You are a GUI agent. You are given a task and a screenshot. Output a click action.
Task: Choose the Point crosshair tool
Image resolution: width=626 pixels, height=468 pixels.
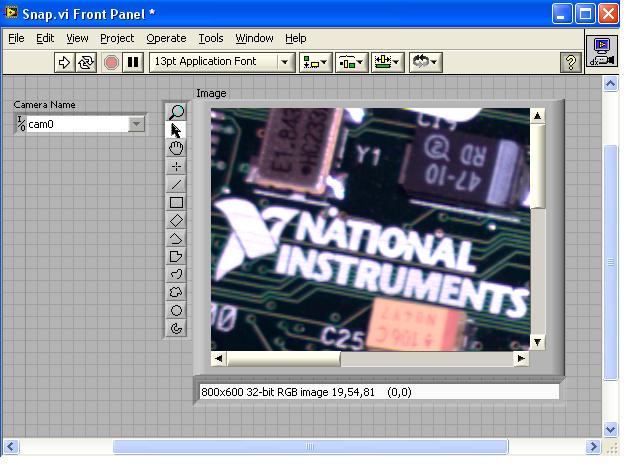point(176,166)
